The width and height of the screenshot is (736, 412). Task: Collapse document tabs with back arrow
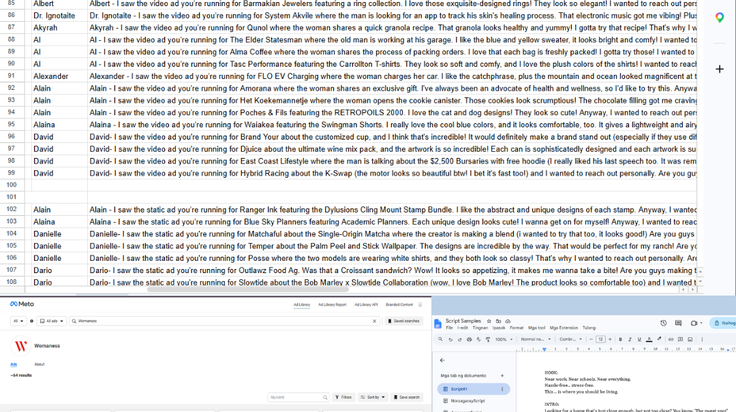(442, 360)
